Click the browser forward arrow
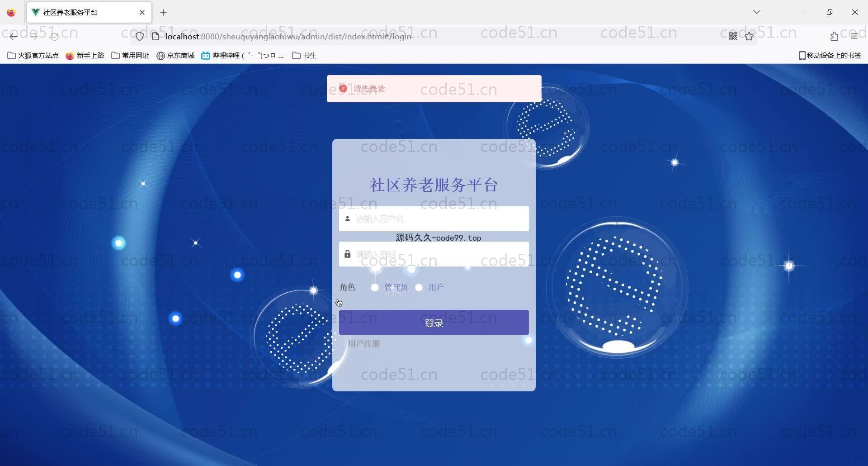The image size is (868, 466). pyautogui.click(x=34, y=36)
